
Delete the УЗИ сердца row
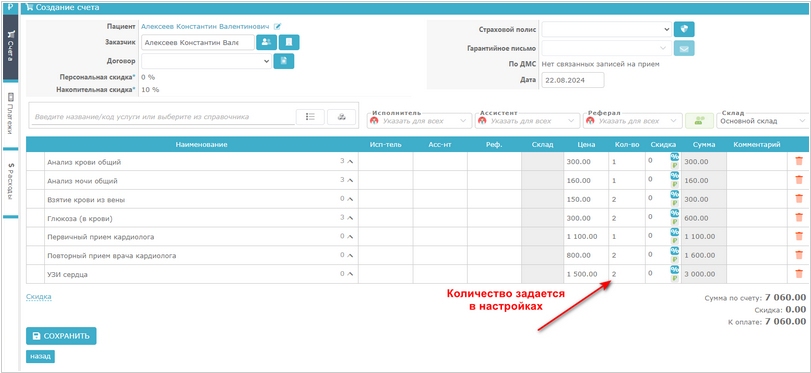tap(799, 274)
